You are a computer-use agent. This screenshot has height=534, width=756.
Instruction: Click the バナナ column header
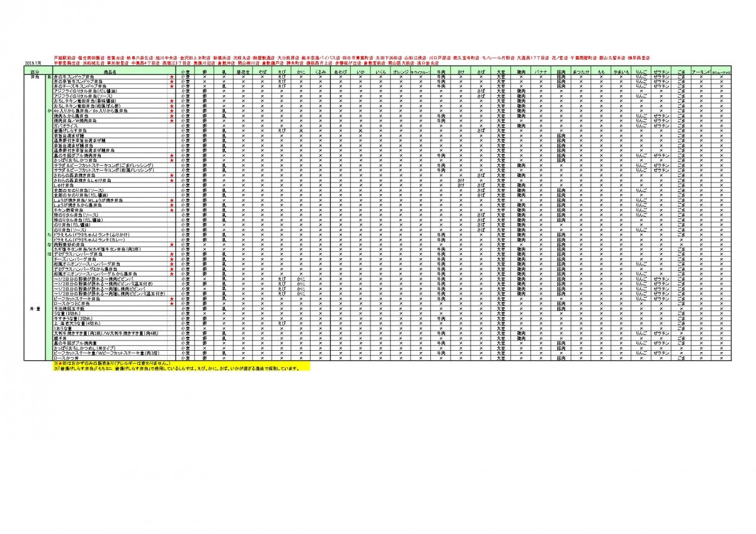pos(541,72)
